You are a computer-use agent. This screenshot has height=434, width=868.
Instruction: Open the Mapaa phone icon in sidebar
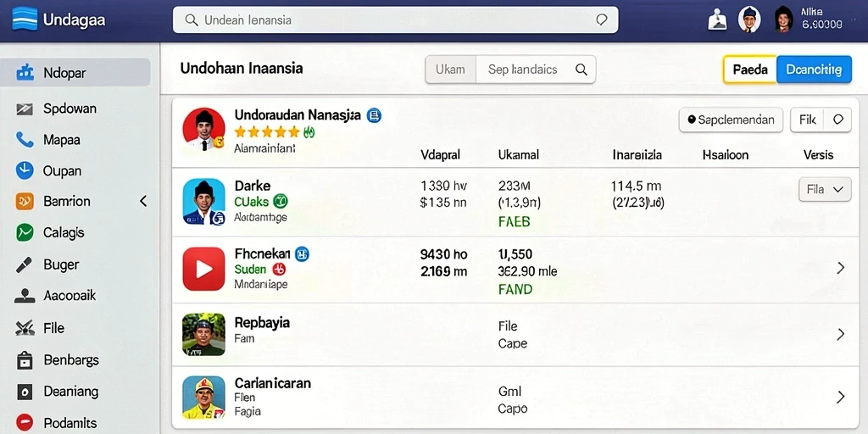(25, 140)
